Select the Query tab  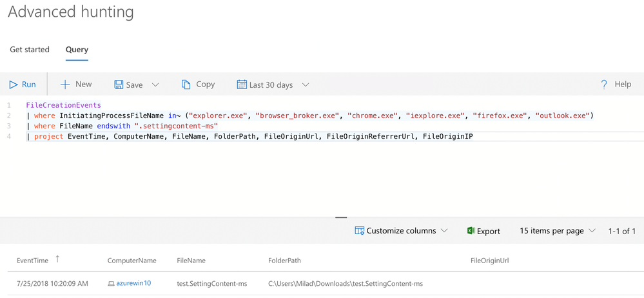click(x=77, y=50)
